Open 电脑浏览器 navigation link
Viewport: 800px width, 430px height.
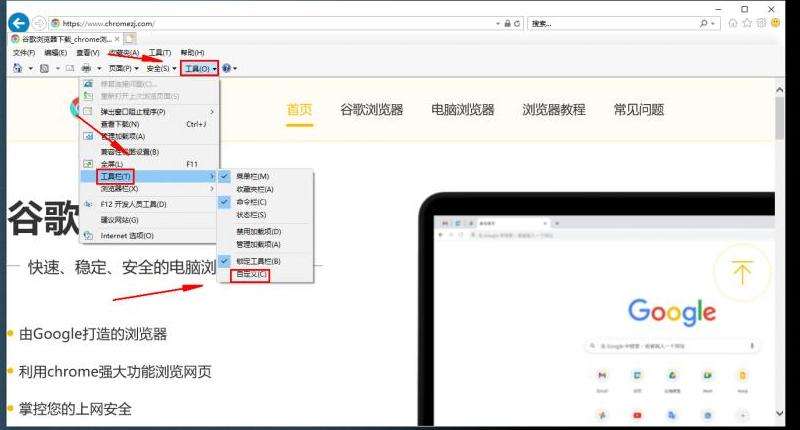(x=462, y=110)
